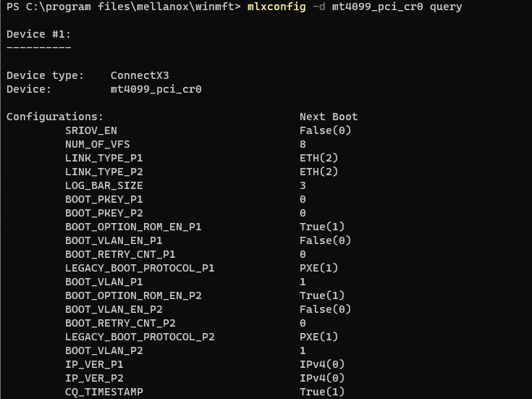
Task: Click the LEGACY_BOOT_PROTOCOL_P1 setting name
Action: tap(140, 268)
